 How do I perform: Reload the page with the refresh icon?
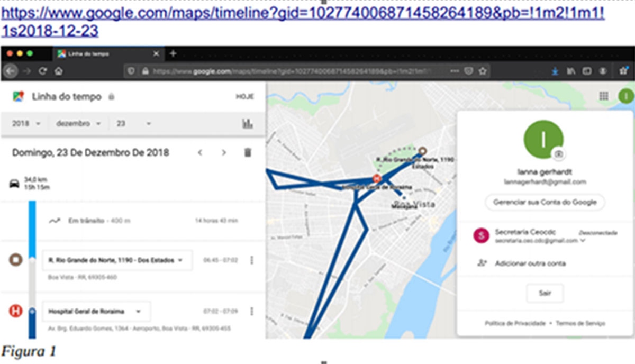click(x=43, y=71)
